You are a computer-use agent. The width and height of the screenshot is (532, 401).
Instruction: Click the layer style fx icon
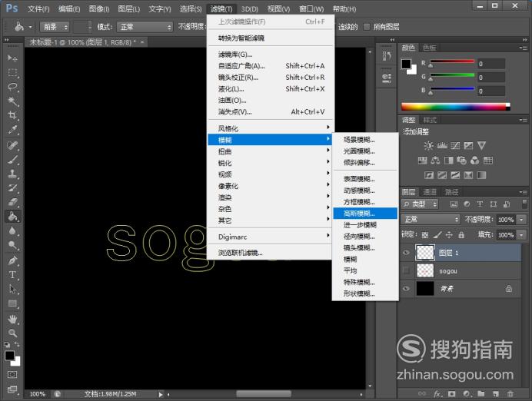click(x=437, y=394)
